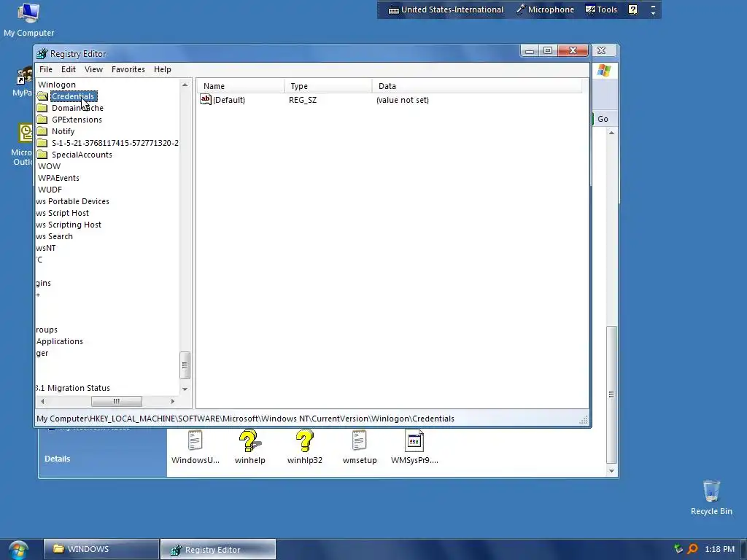The height and width of the screenshot is (560, 747).
Task: Select the WPAEvents key
Action: click(x=58, y=178)
